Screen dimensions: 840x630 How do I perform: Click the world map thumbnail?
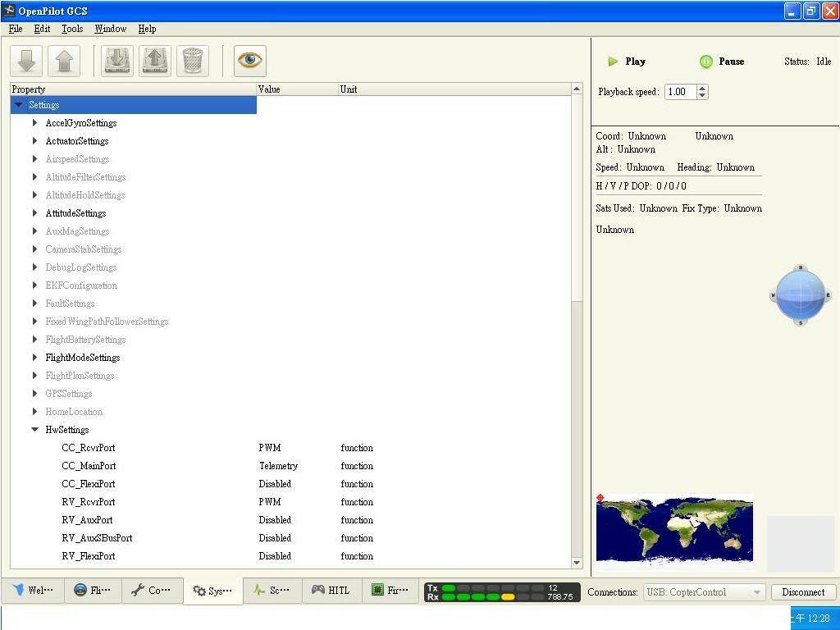[674, 529]
